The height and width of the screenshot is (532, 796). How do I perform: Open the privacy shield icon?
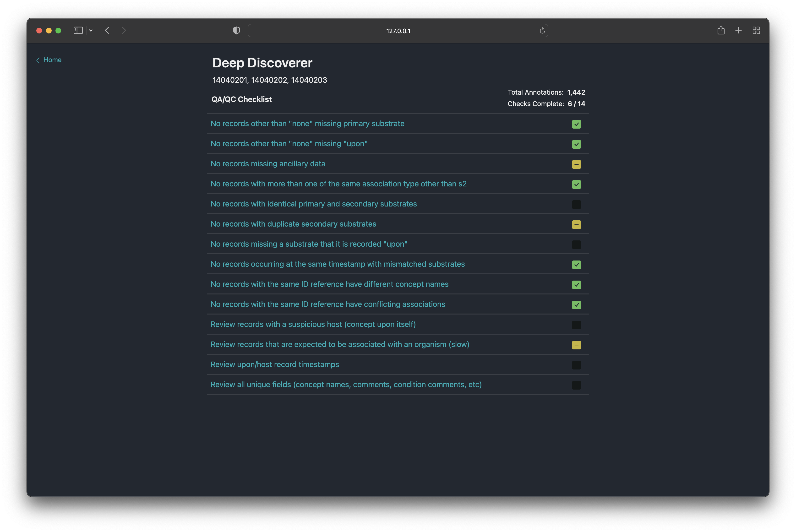point(236,31)
